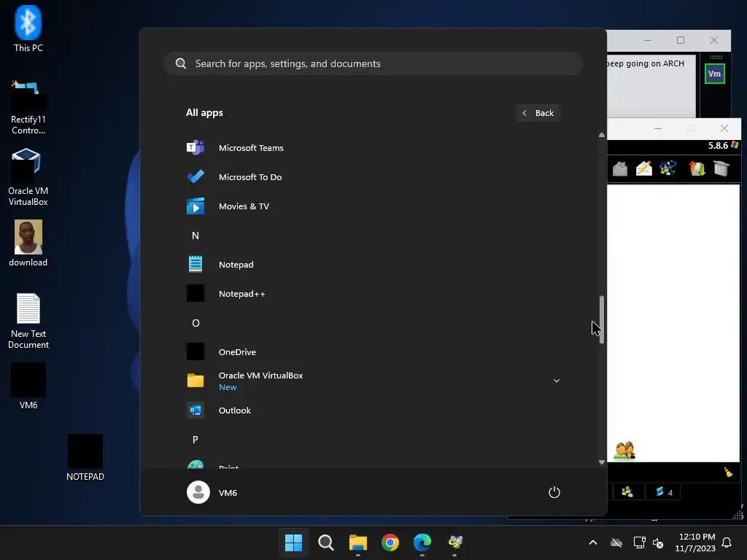Viewport: 747px width, 560px height.
Task: Click the muted volume tray icon
Action: (658, 542)
